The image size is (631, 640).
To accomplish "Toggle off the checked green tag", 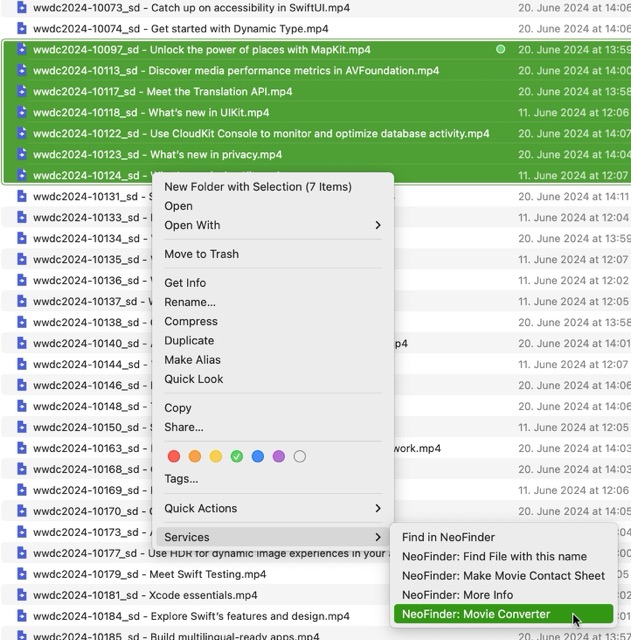I will pos(237,456).
